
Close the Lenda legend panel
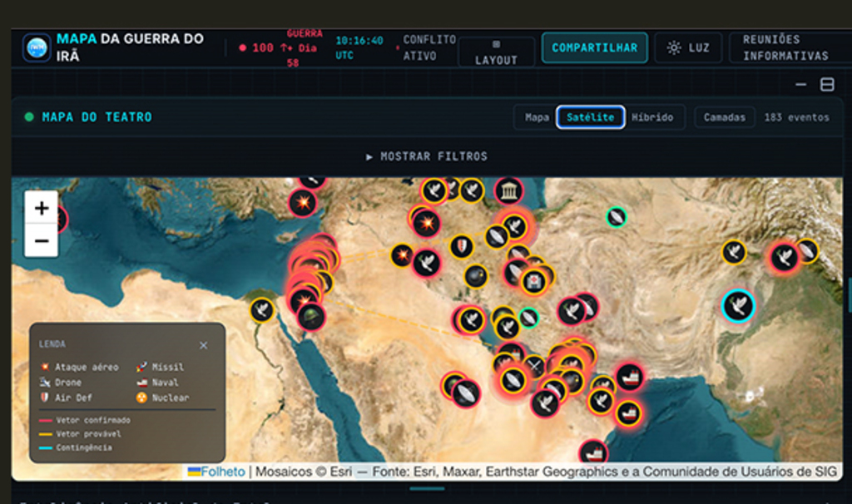click(x=204, y=345)
